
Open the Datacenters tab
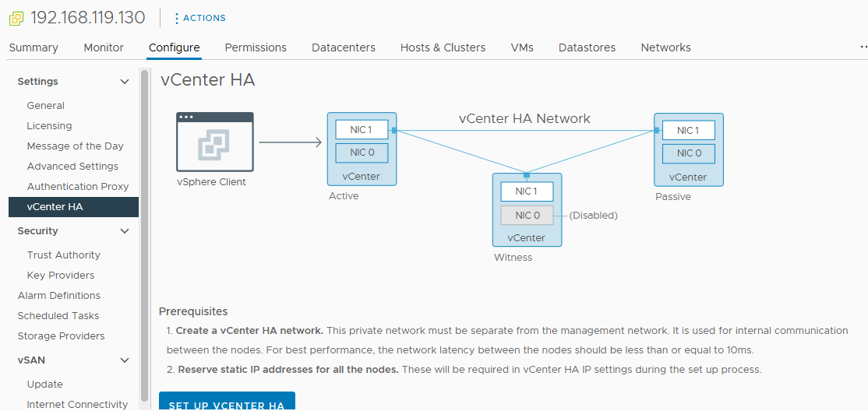[x=343, y=47]
